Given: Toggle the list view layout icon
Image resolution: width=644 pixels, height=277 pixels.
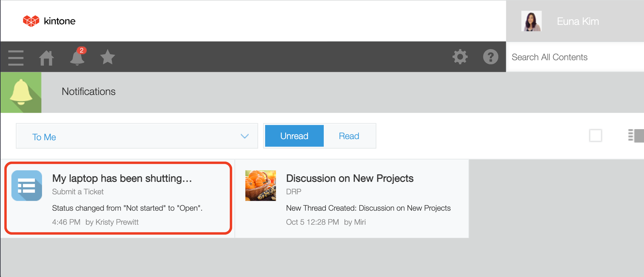Looking at the screenshot, I should click(x=635, y=136).
